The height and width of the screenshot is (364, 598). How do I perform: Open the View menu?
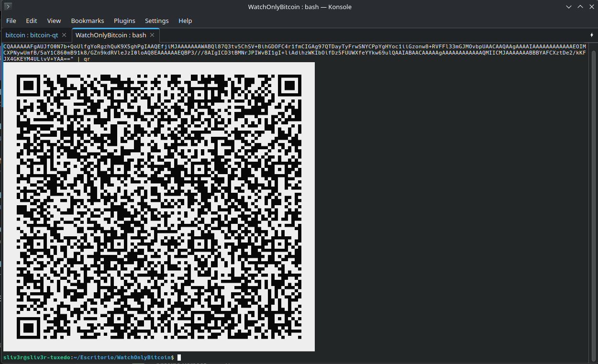54,21
